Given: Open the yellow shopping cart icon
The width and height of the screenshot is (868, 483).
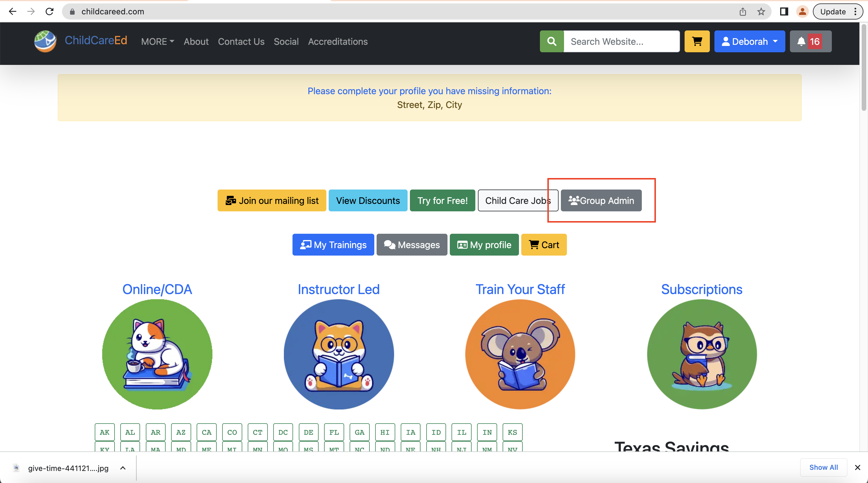Looking at the screenshot, I should click(697, 41).
